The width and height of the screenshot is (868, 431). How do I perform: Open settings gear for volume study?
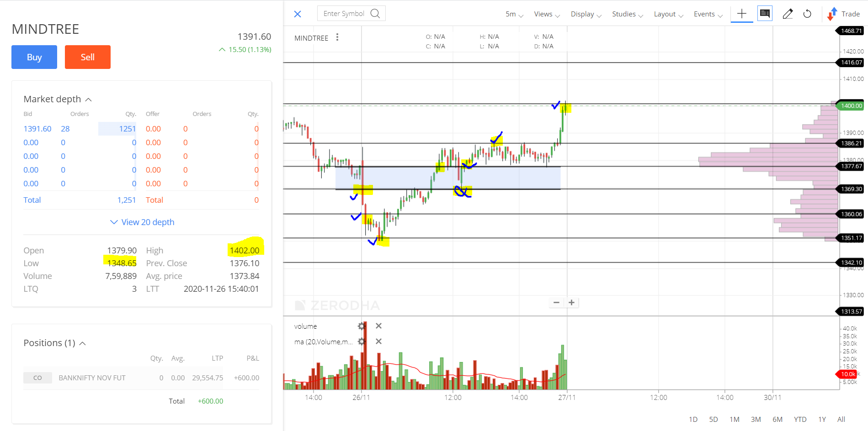pos(362,326)
